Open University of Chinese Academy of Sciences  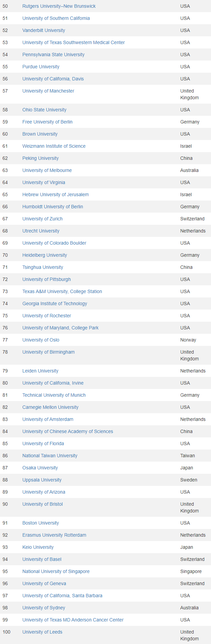pos(68,431)
